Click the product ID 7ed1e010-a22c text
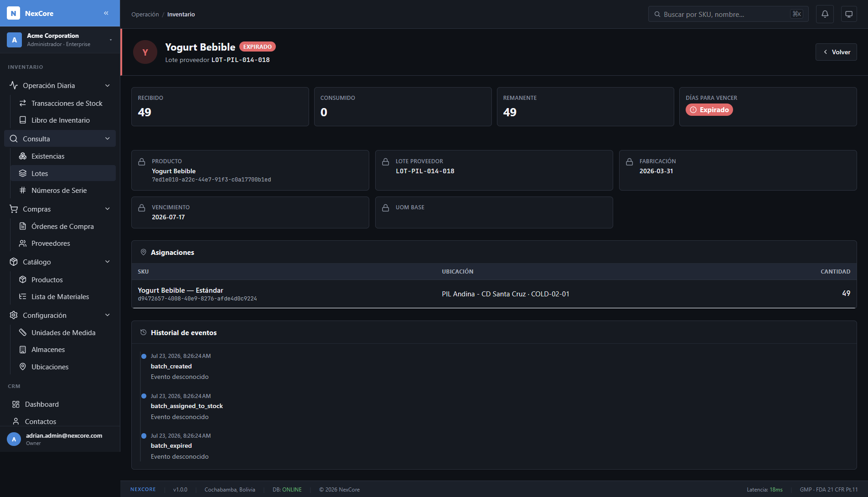This screenshot has height=497, width=868. [212, 180]
